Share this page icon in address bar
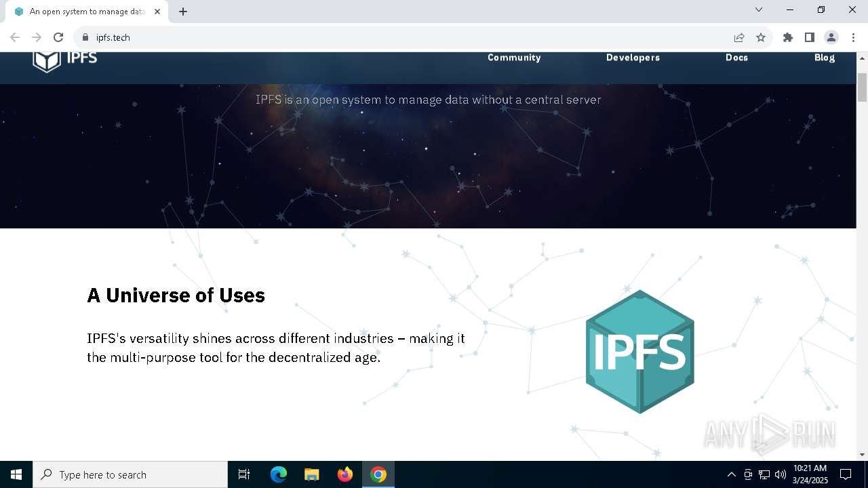 [x=739, y=37]
